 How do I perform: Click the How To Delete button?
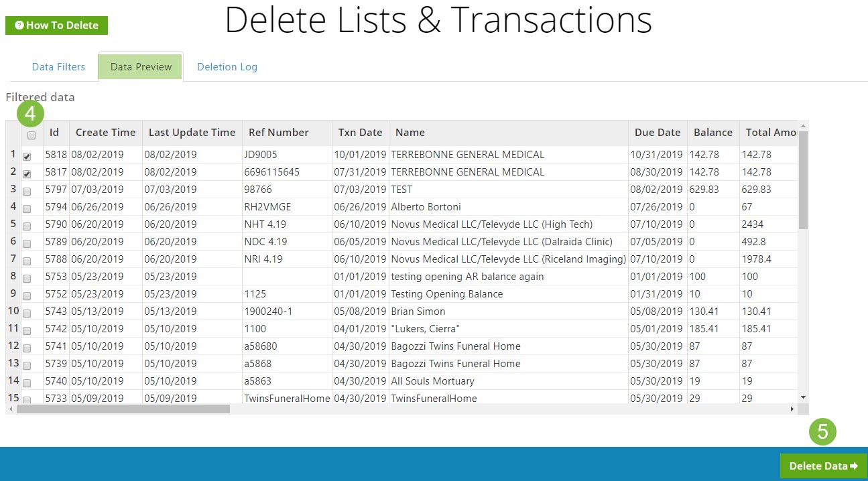tap(56, 25)
